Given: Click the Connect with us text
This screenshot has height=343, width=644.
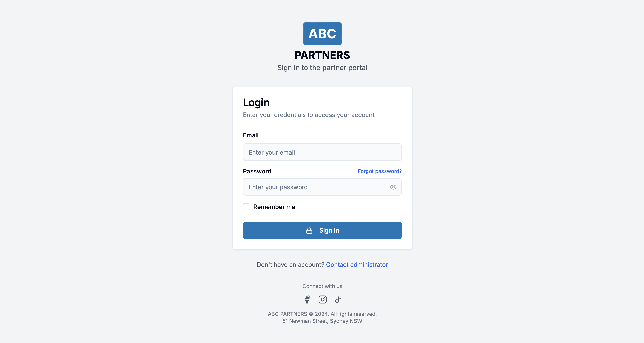Looking at the screenshot, I should click(322, 286).
